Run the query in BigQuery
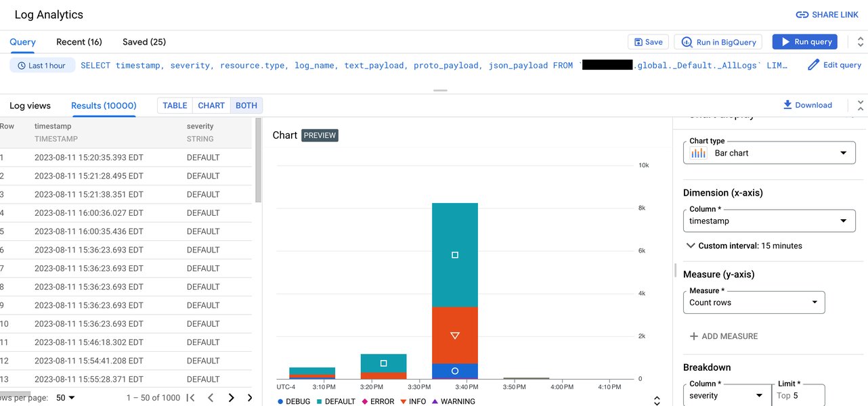The image size is (868, 406). [x=718, y=42]
